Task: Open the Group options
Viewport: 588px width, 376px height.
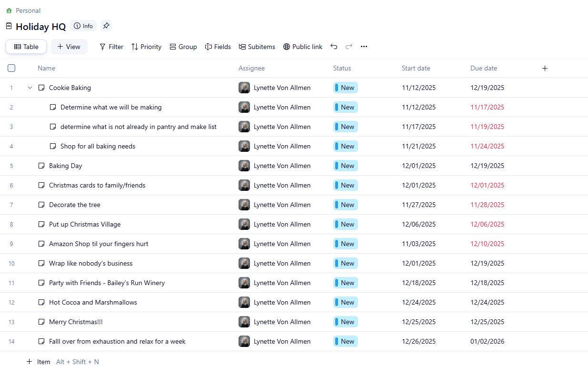Action: pyautogui.click(x=183, y=47)
